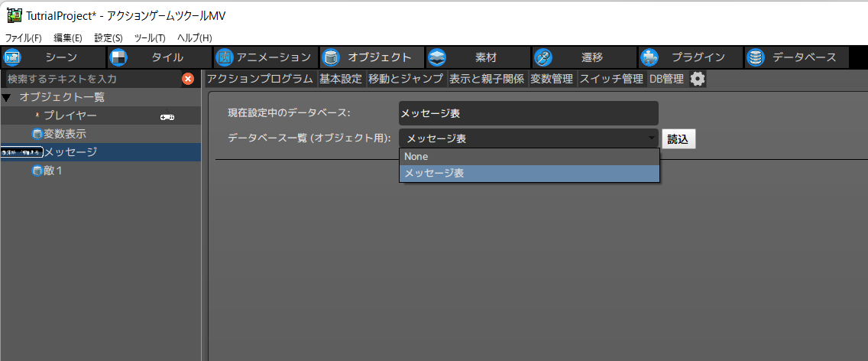Switch to 基本設定 tab
868x361 pixels.
pyautogui.click(x=341, y=79)
